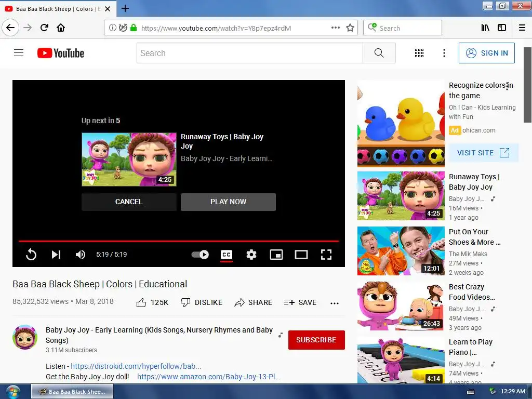This screenshot has height=399, width=532.
Task: Open Learn to Play Piano thumbnail
Action: click(x=401, y=361)
